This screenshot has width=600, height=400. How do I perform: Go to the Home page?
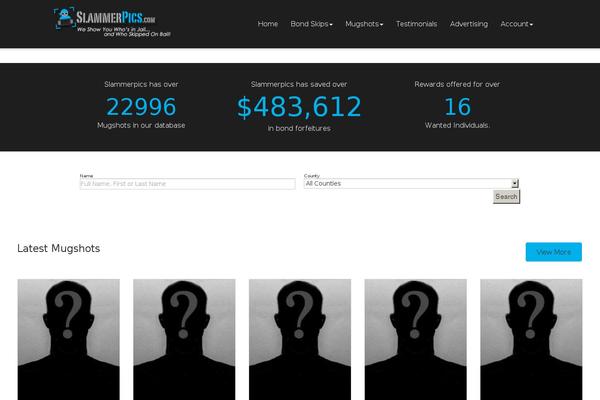(267, 24)
